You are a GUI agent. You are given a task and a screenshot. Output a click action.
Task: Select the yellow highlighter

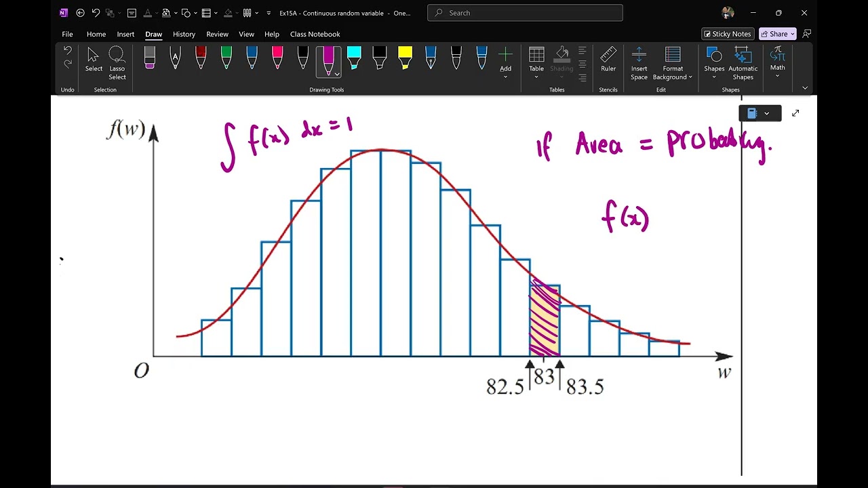(x=405, y=58)
